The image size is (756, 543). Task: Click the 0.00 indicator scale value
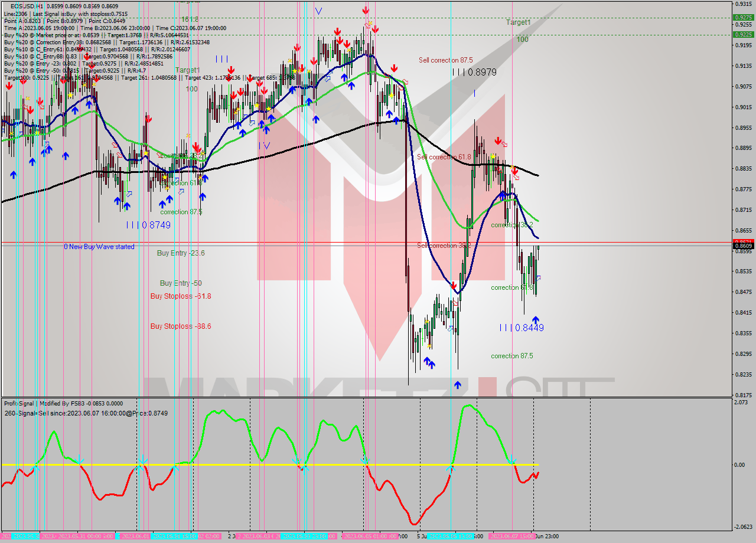tap(740, 465)
